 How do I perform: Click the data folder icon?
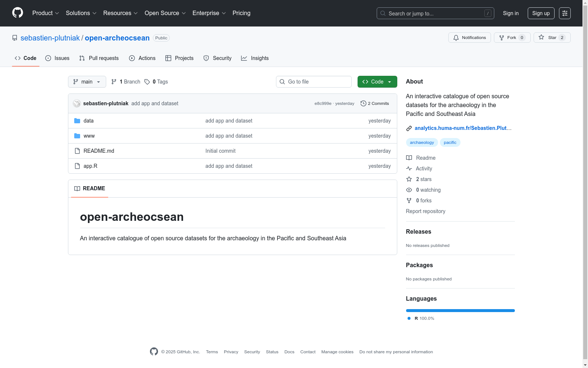click(x=77, y=121)
